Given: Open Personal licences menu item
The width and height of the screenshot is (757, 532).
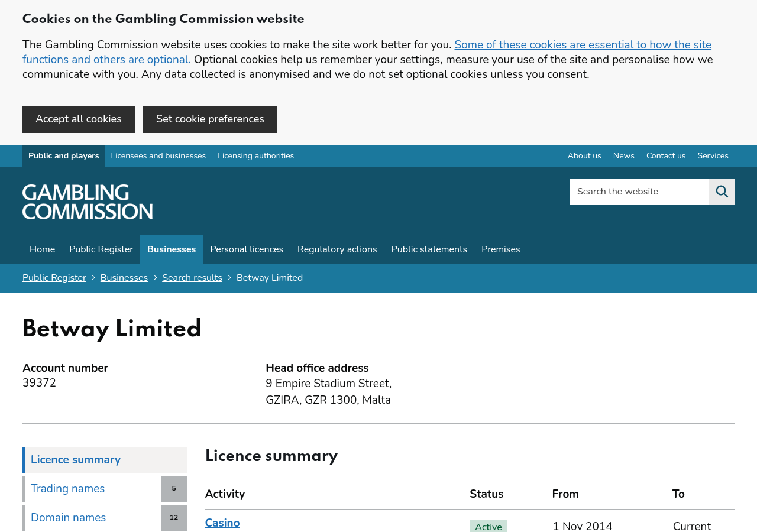Looking at the screenshot, I should point(247,249).
